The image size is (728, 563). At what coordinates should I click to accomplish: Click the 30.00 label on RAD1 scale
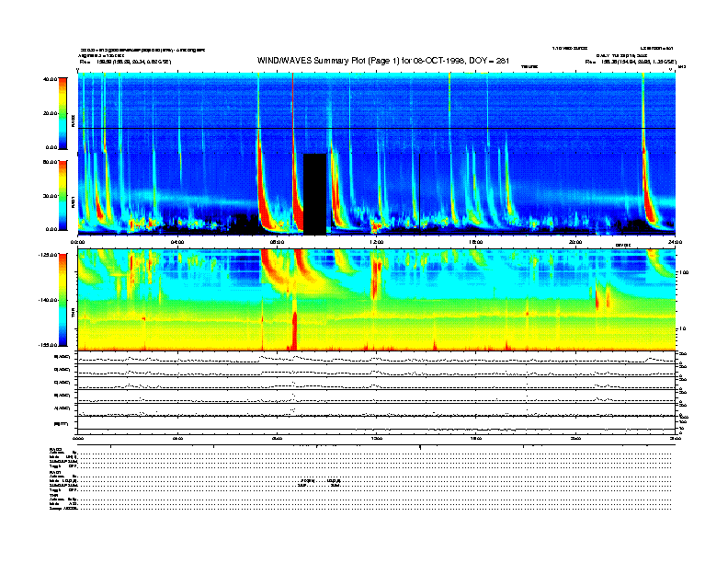click(x=50, y=196)
